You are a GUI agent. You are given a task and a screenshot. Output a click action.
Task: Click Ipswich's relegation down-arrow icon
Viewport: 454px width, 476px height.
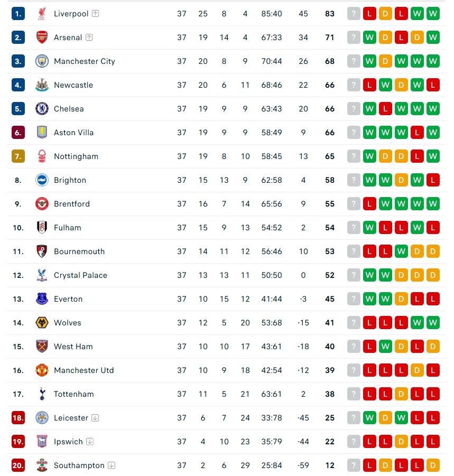[90, 442]
